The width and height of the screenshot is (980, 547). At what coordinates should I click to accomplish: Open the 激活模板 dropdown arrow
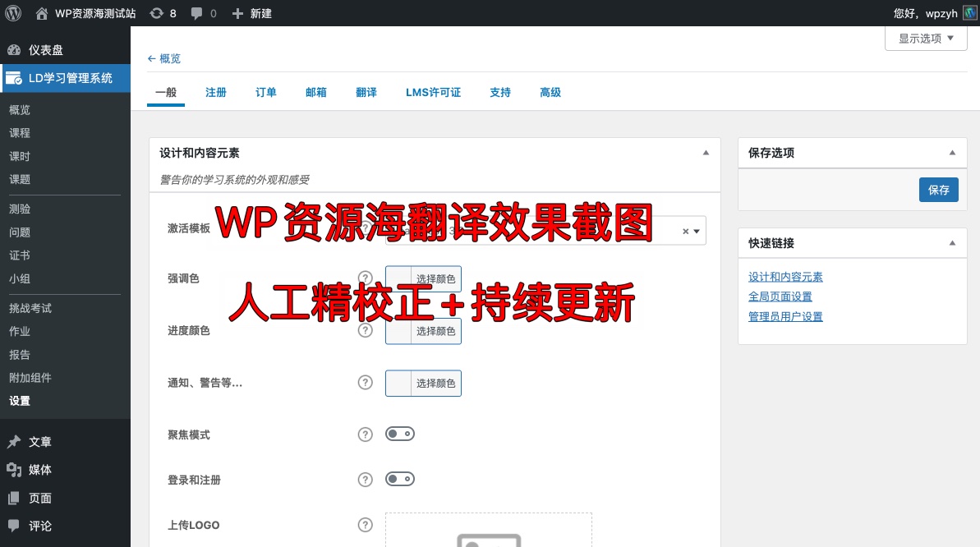[x=697, y=232]
